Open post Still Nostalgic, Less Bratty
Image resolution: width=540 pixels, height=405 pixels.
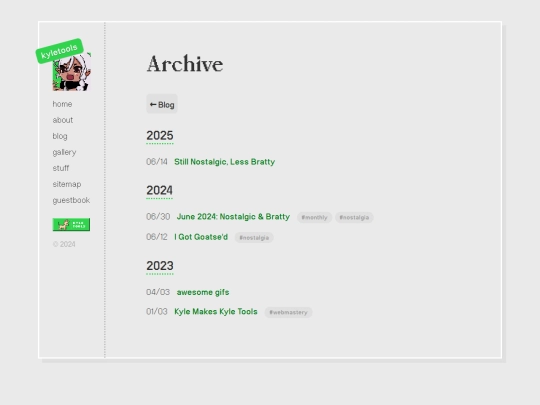[x=225, y=162]
